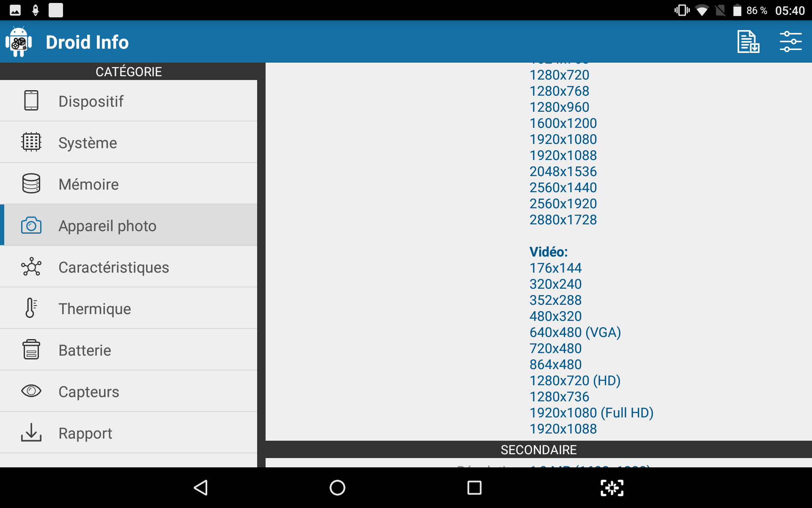Select the Dispositif phone icon
Image resolution: width=812 pixels, height=508 pixels.
tap(31, 101)
